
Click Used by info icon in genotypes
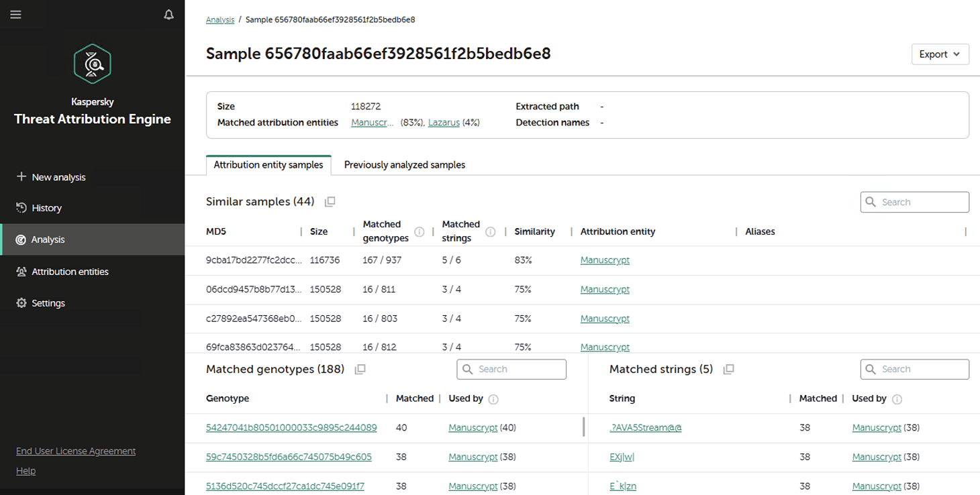click(493, 399)
